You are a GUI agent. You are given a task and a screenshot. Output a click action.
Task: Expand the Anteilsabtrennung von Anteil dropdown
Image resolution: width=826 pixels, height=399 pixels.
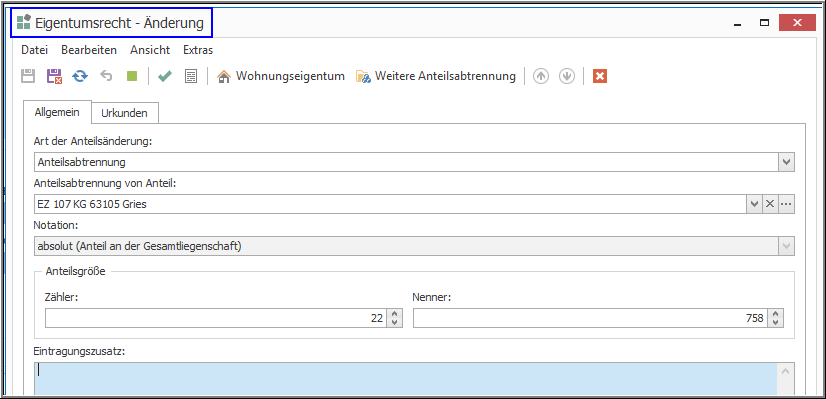(x=754, y=204)
